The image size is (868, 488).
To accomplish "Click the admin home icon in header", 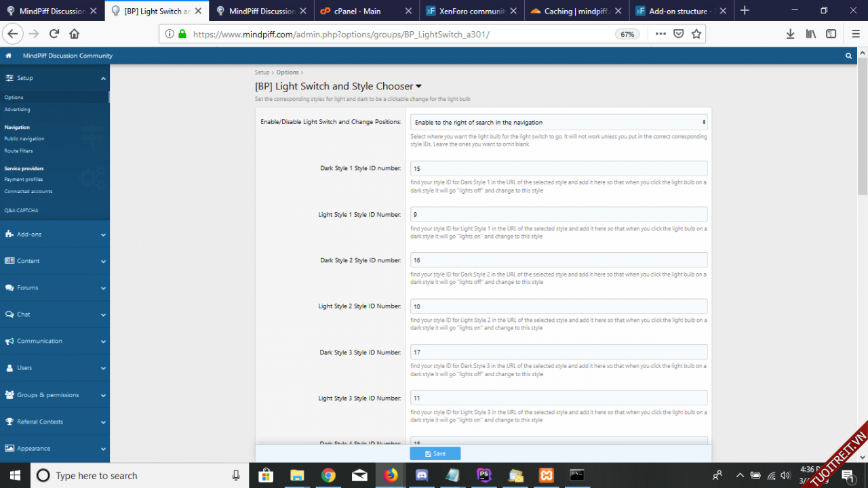I will pos(8,56).
